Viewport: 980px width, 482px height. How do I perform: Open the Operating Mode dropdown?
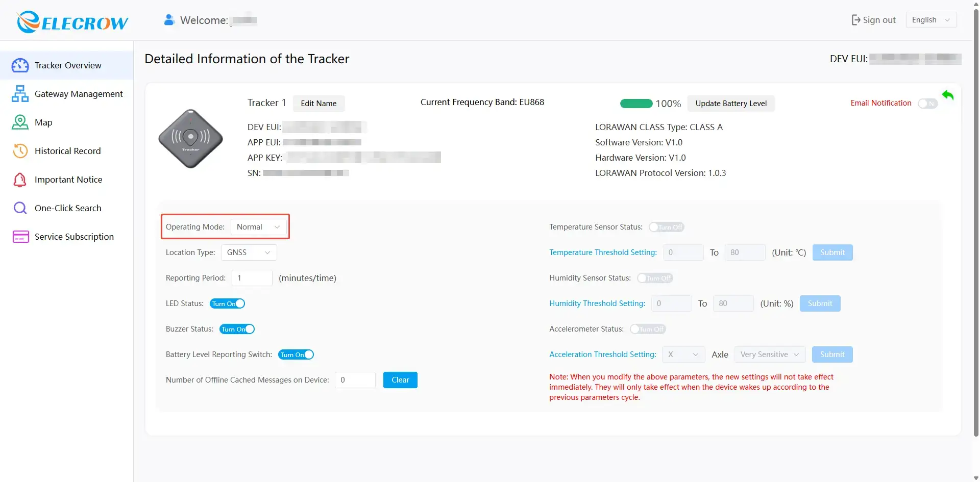pos(259,227)
